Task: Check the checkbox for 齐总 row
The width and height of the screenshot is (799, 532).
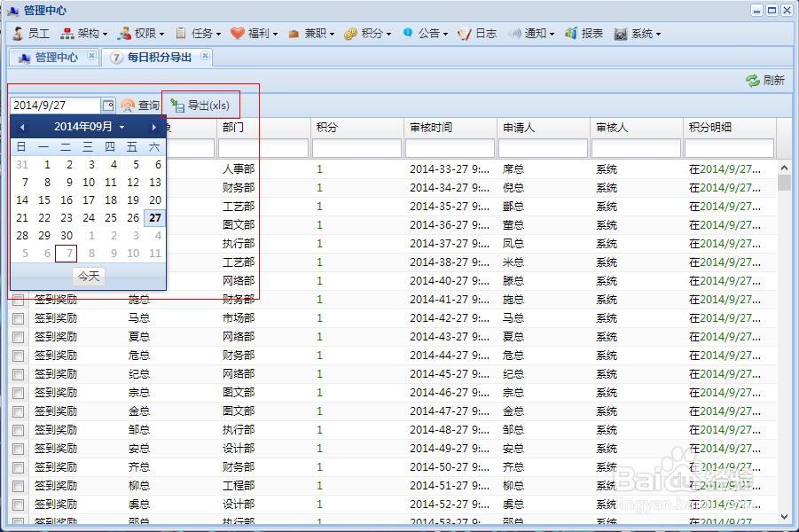Action: [x=19, y=468]
